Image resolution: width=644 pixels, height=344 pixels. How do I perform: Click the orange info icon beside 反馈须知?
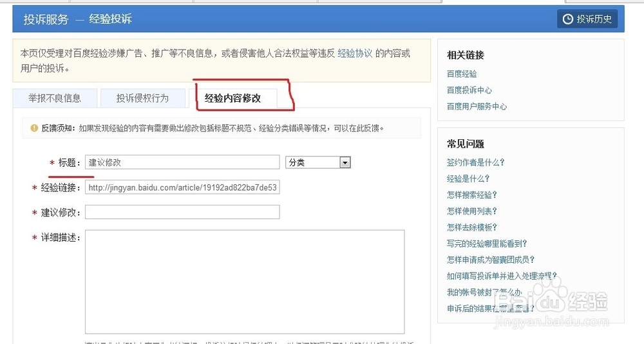click(x=34, y=128)
